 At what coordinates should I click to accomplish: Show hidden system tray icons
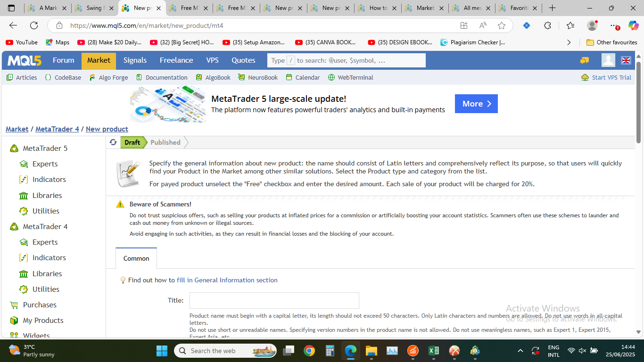tap(520, 351)
